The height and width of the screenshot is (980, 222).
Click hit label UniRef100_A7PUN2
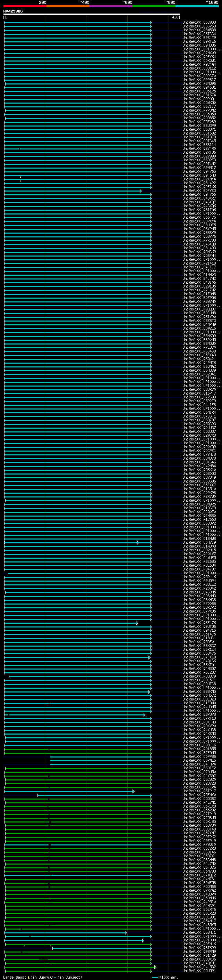coord(199,110)
